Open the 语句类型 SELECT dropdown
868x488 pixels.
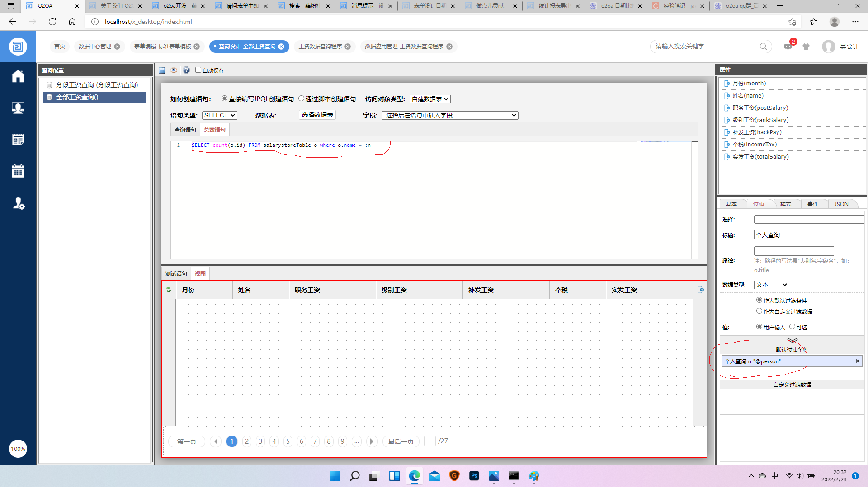(x=220, y=115)
